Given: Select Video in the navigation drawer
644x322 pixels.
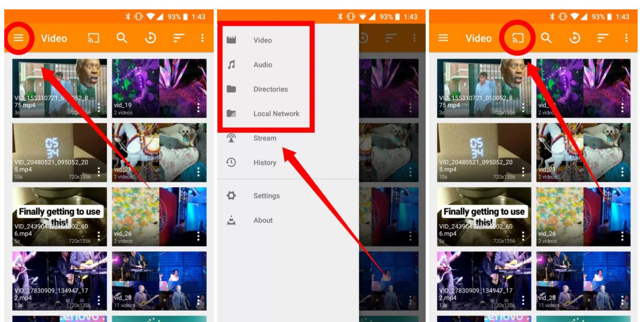Looking at the screenshot, I should pyautogui.click(x=262, y=40).
